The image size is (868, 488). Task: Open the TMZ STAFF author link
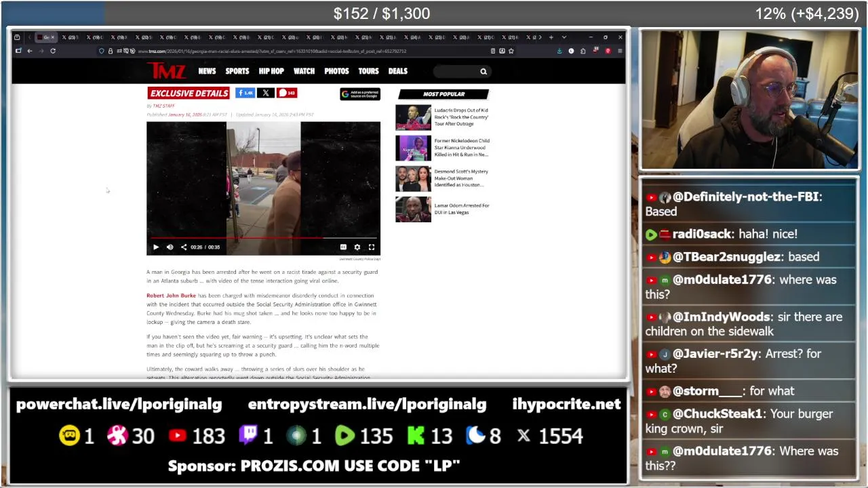pyautogui.click(x=163, y=106)
